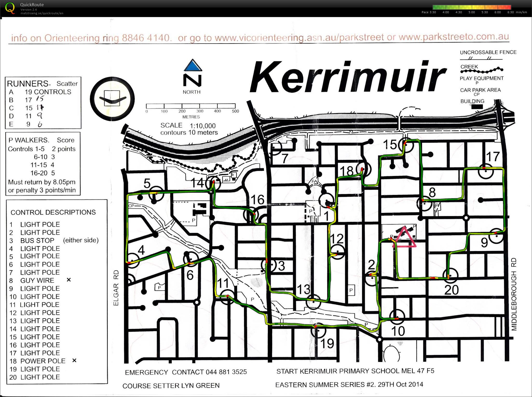
Task: Click control circle 14 on the map
Action: [213, 184]
